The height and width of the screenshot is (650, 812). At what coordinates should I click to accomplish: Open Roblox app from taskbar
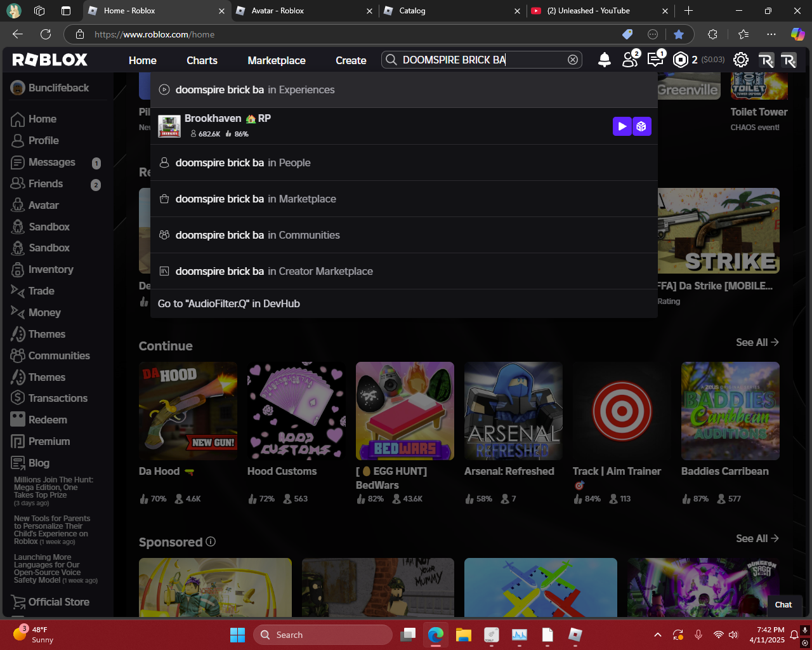pyautogui.click(x=575, y=635)
